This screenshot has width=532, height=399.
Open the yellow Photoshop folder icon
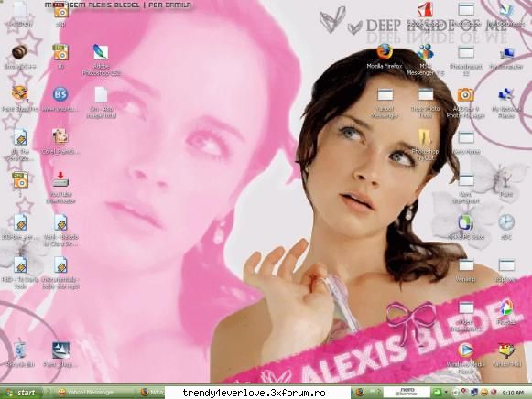[425, 137]
